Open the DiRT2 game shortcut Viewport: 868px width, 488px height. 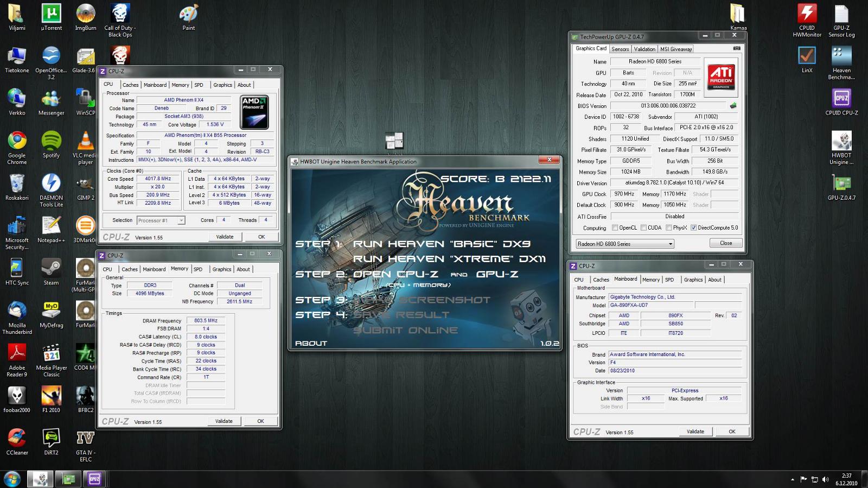coord(51,442)
